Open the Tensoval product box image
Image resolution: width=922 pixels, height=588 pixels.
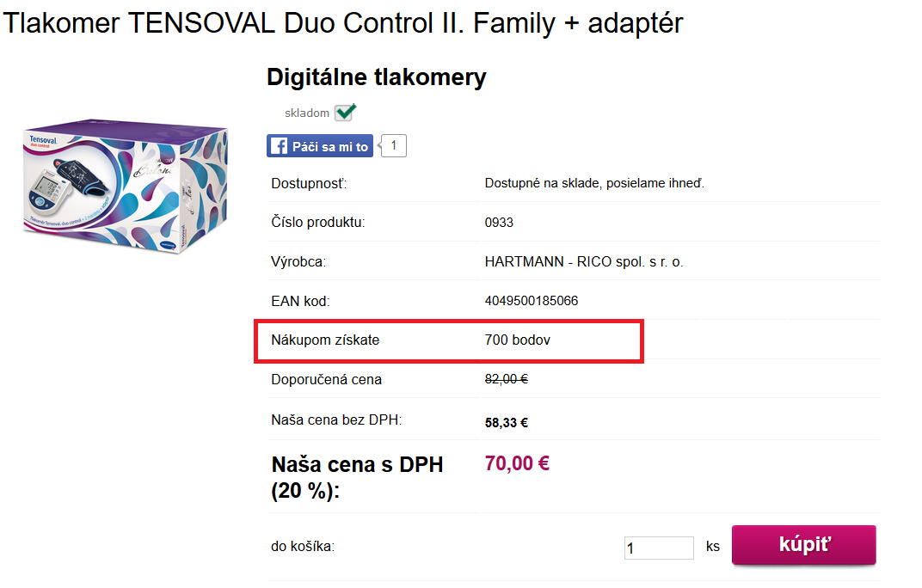point(126,187)
